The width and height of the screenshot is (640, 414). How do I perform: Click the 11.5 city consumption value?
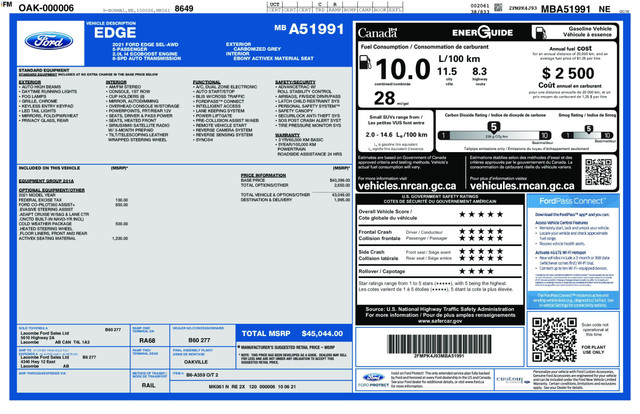click(447, 72)
